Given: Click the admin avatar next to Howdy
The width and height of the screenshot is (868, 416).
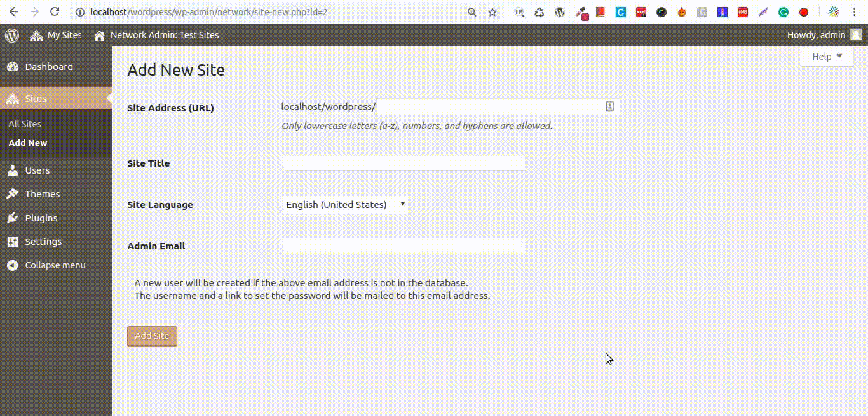Looking at the screenshot, I should pyautogui.click(x=856, y=35).
